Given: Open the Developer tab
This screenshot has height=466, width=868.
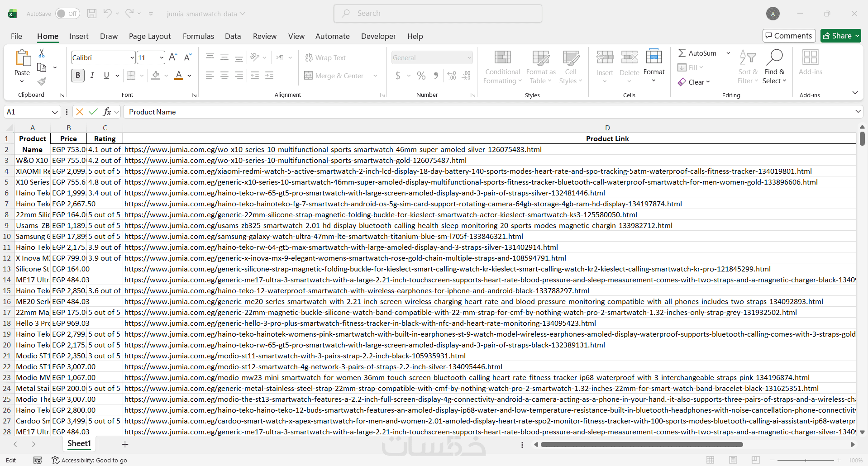Looking at the screenshot, I should point(378,36).
